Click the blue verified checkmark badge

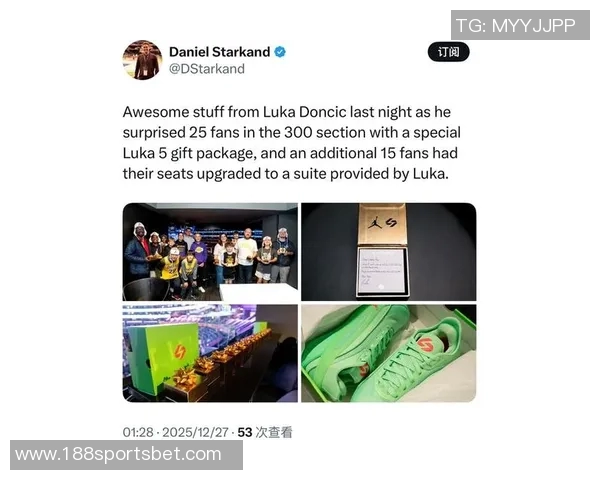click(x=280, y=52)
